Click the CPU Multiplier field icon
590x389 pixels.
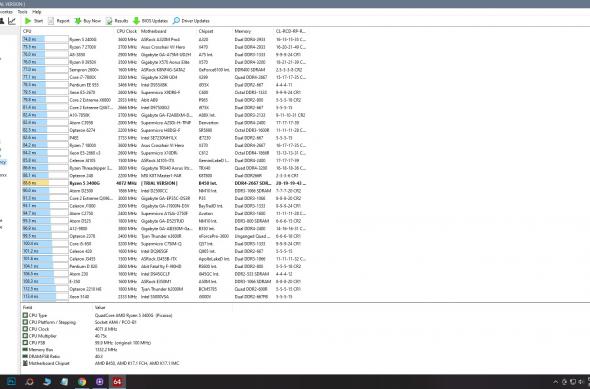pos(25,336)
